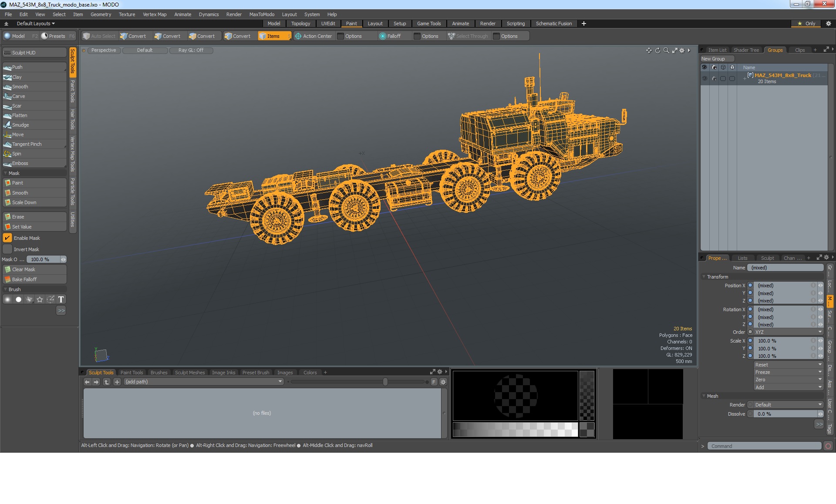
Task: Open viewport settings gear
Action: point(682,50)
